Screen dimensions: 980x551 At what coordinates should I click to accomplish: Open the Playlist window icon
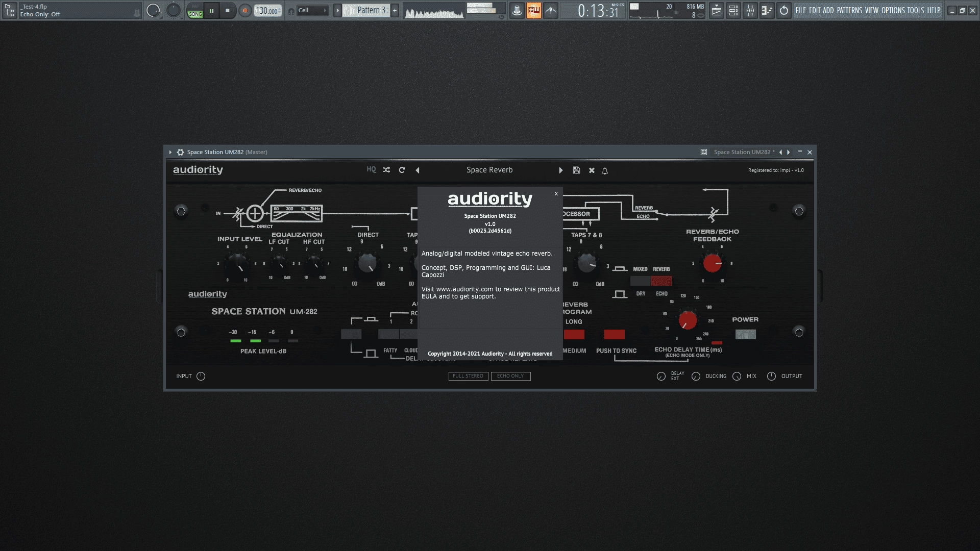[x=717, y=10]
